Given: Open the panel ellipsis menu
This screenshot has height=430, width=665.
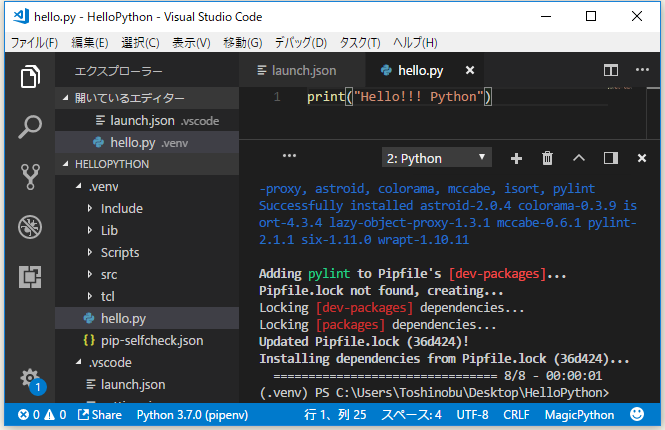Looking at the screenshot, I should [x=289, y=156].
